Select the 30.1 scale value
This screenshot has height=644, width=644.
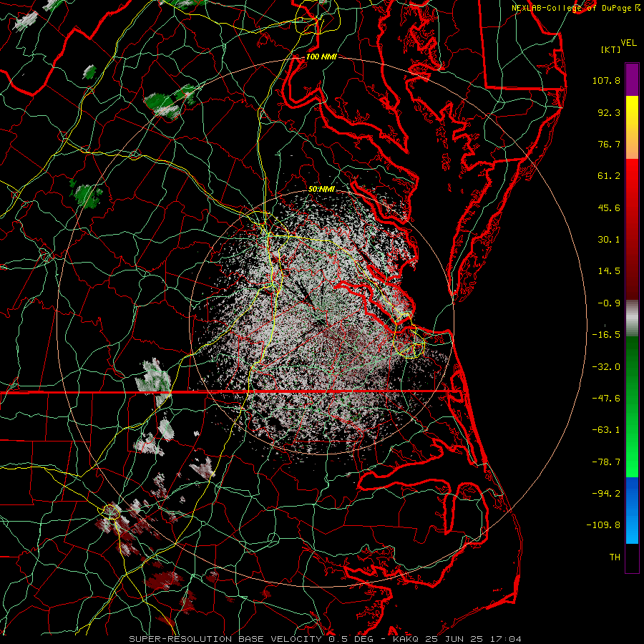(609, 240)
